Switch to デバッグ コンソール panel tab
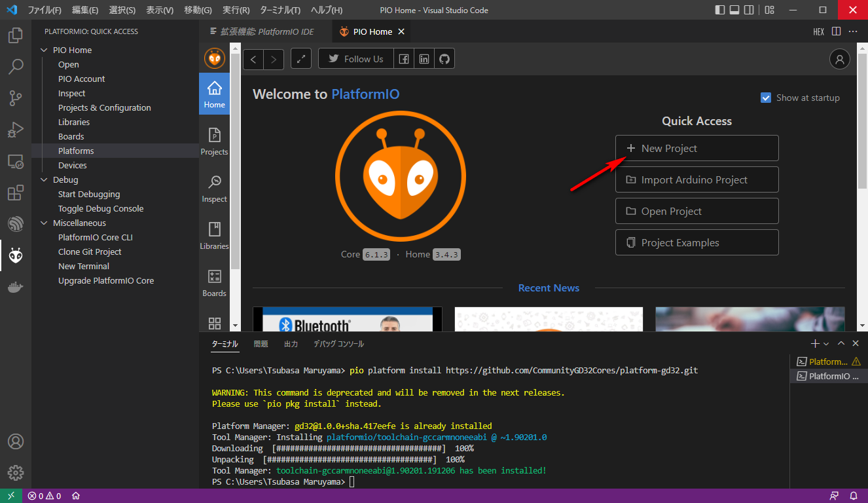The height and width of the screenshot is (503, 868). 338,344
